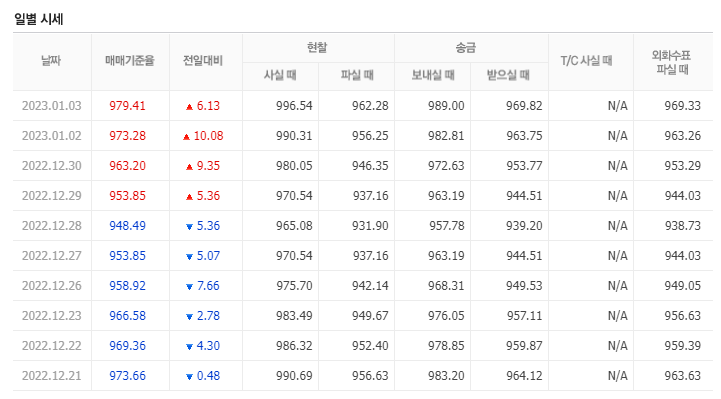Click the blue down triangle beside 7.66

click(189, 286)
